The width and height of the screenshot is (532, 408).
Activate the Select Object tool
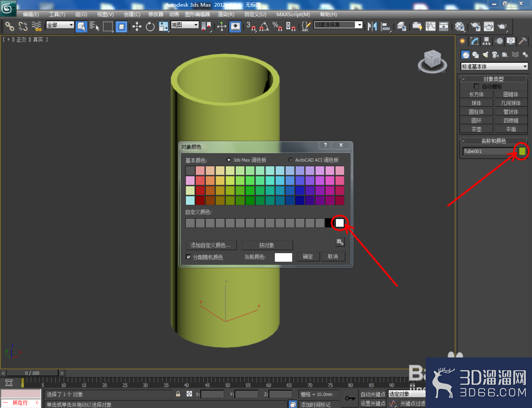click(81, 26)
